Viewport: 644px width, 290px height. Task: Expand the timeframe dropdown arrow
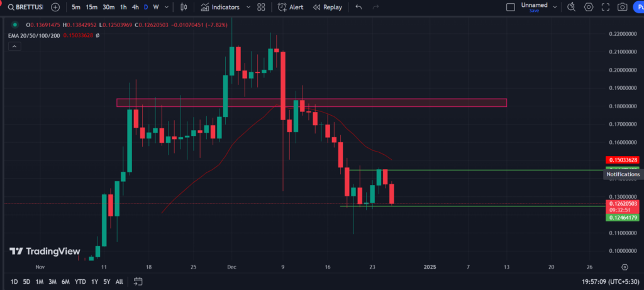(x=166, y=7)
